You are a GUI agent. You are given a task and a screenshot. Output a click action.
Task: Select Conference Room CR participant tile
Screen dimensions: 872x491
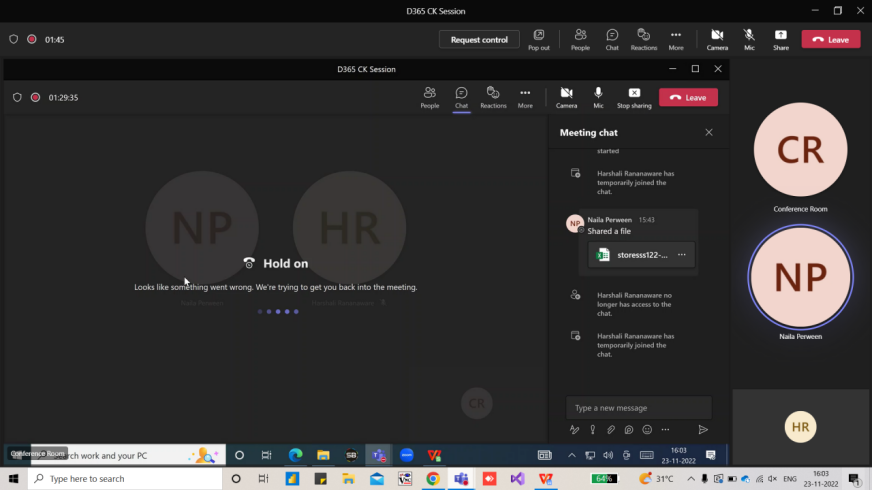(x=800, y=150)
